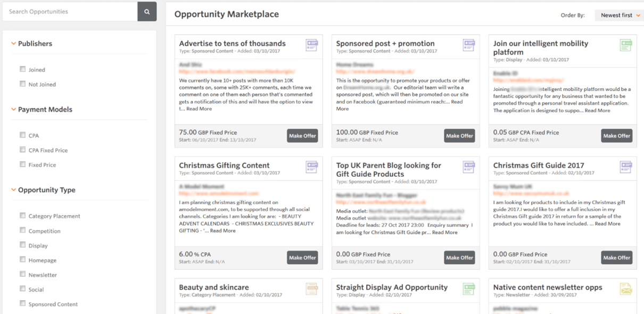
Task: Collapse the Payment Models filter section
Action: (14, 110)
